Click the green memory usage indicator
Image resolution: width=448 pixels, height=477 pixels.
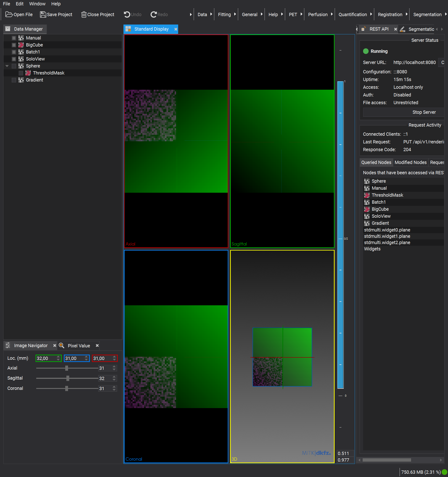coord(444,472)
